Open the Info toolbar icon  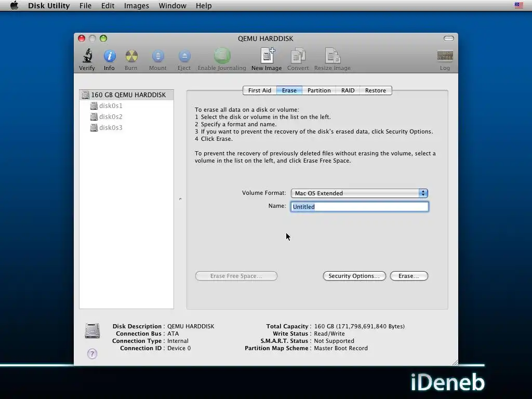pyautogui.click(x=109, y=56)
